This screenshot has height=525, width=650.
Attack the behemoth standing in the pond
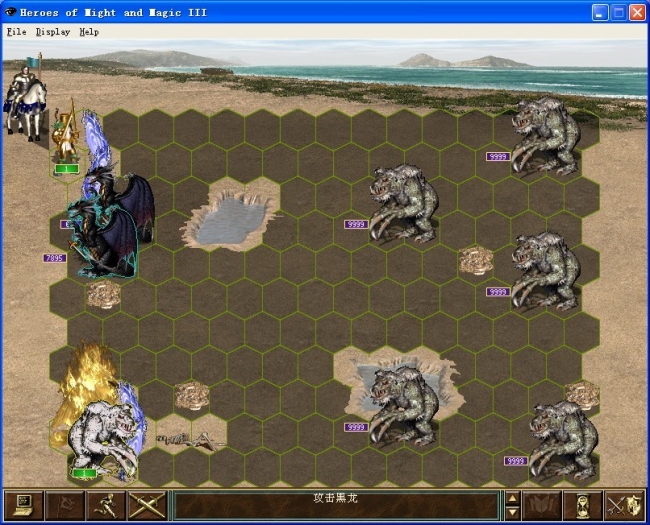pos(404,406)
